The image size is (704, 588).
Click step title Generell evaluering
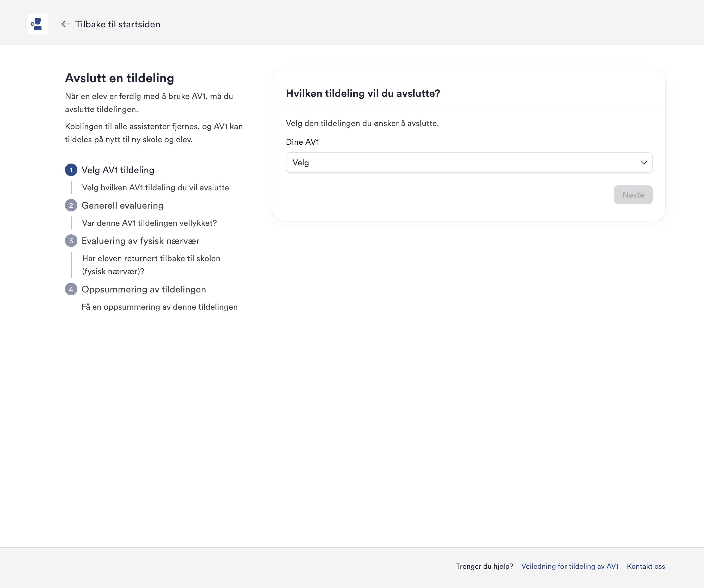(x=122, y=205)
